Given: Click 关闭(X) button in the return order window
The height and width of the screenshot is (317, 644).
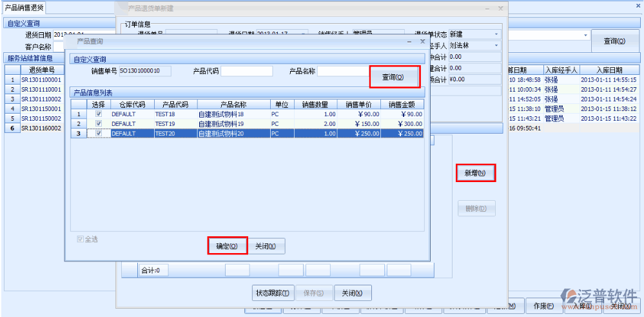Looking at the screenshot, I should click(353, 293).
